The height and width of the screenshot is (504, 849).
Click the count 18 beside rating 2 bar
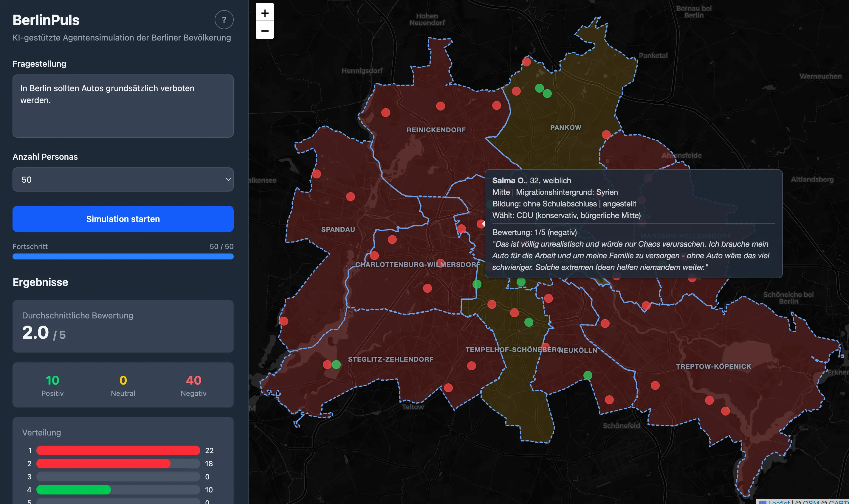[x=209, y=463]
